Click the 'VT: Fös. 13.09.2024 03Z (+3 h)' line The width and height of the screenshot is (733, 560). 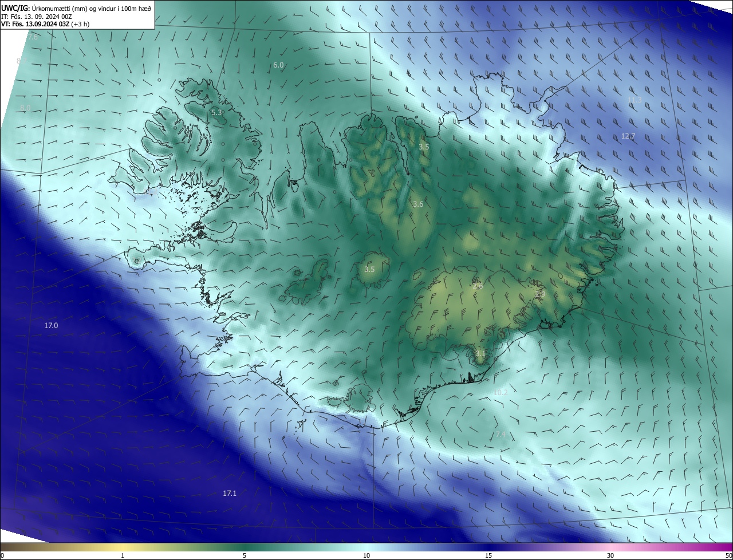(45, 24)
